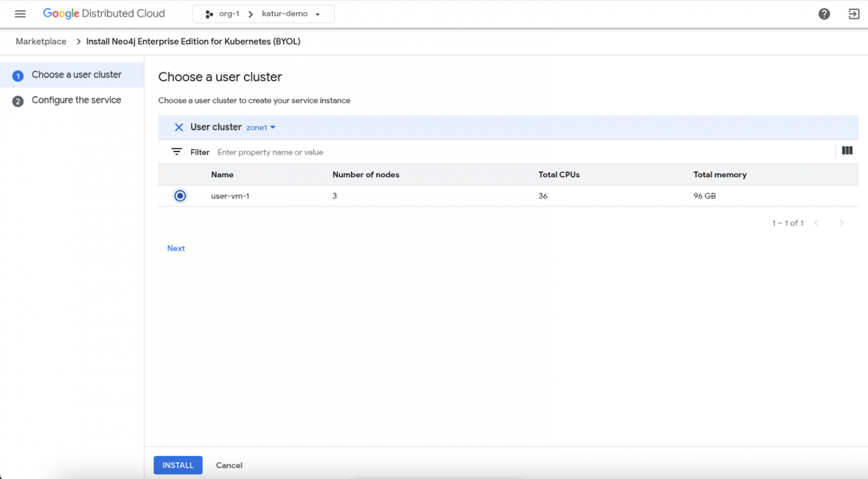The height and width of the screenshot is (479, 868).
Task: Click the user-vm-1 cluster name
Action: [x=230, y=196]
